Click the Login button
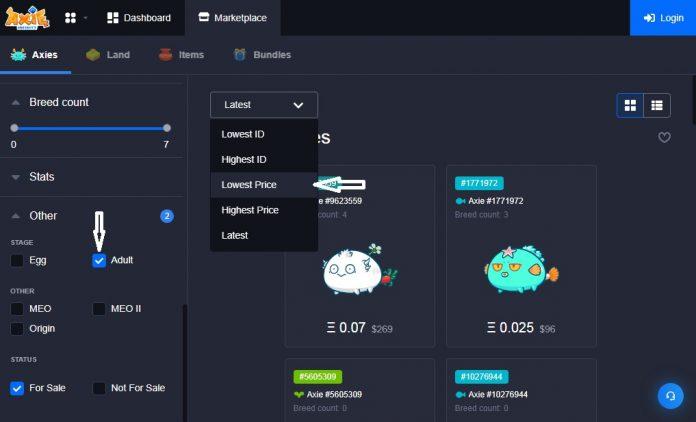The width and height of the screenshot is (696, 422). (x=663, y=18)
